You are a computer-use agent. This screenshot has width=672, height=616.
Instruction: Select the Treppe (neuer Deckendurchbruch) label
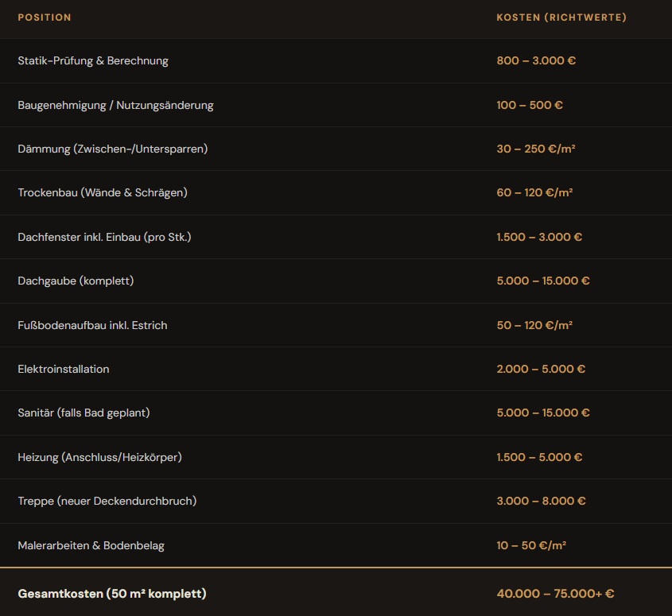coord(107,501)
